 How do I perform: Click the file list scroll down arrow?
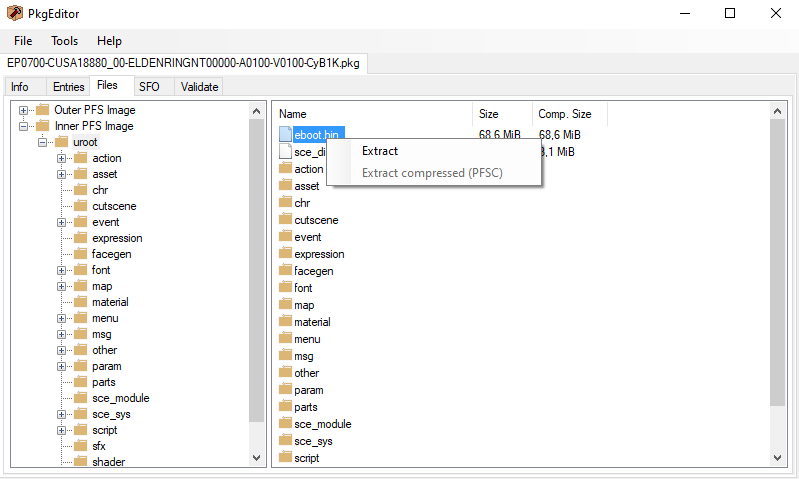coord(777,458)
